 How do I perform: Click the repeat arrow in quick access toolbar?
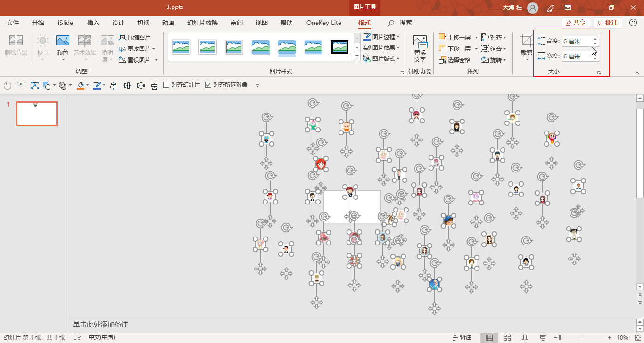point(7,85)
